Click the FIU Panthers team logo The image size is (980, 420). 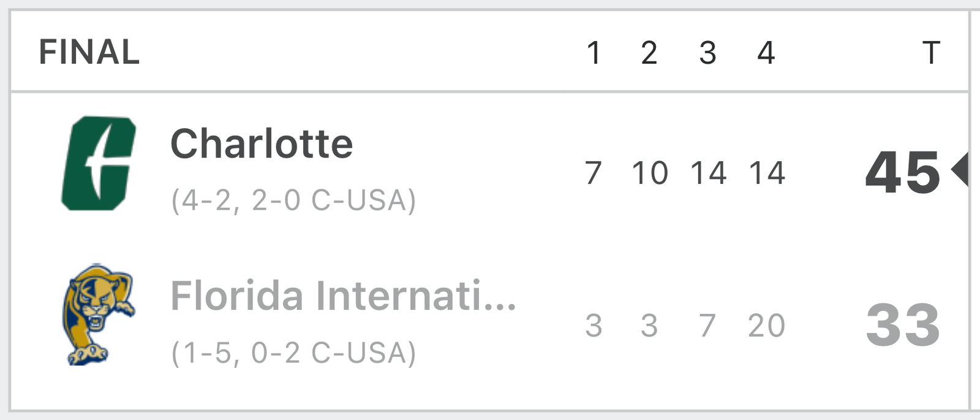pos(99,315)
